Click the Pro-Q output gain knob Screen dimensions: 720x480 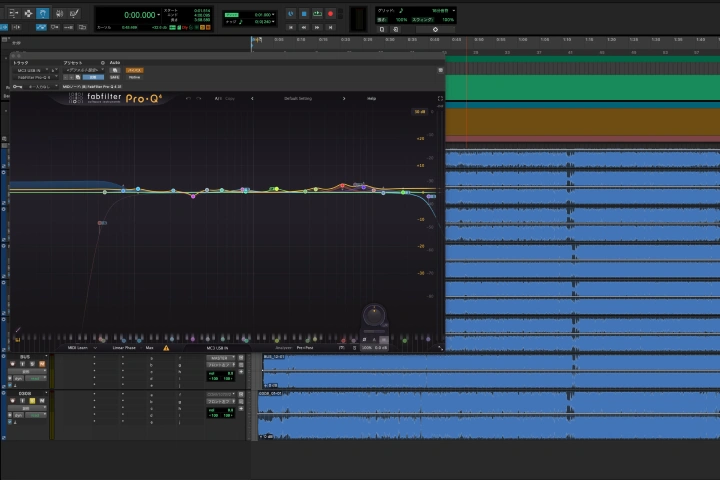tap(374, 315)
